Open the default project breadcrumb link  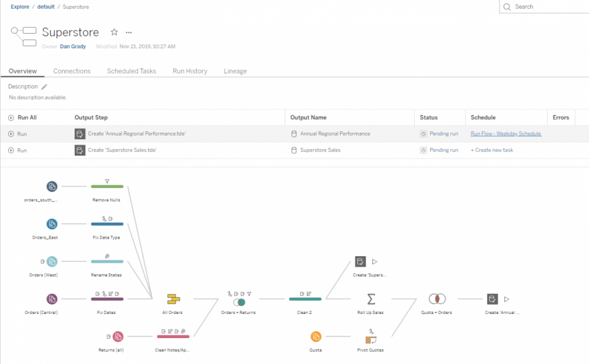click(x=46, y=6)
